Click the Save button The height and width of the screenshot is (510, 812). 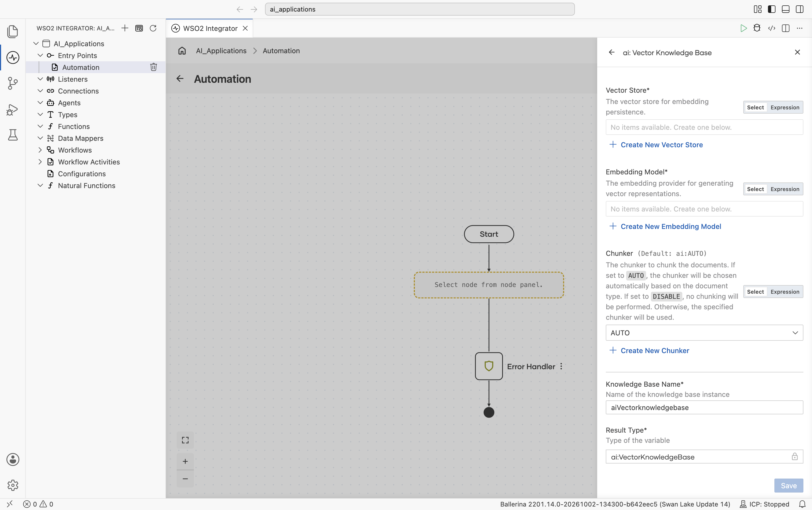tap(788, 485)
